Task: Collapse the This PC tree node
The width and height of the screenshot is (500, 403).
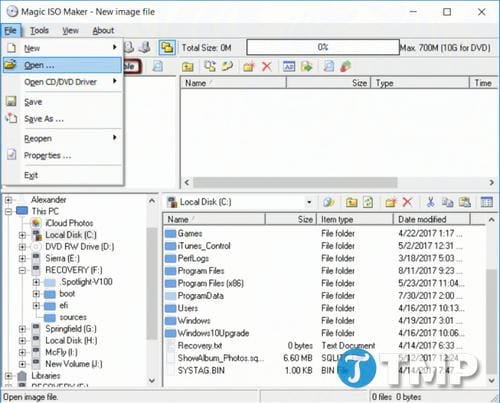Action: point(9,211)
